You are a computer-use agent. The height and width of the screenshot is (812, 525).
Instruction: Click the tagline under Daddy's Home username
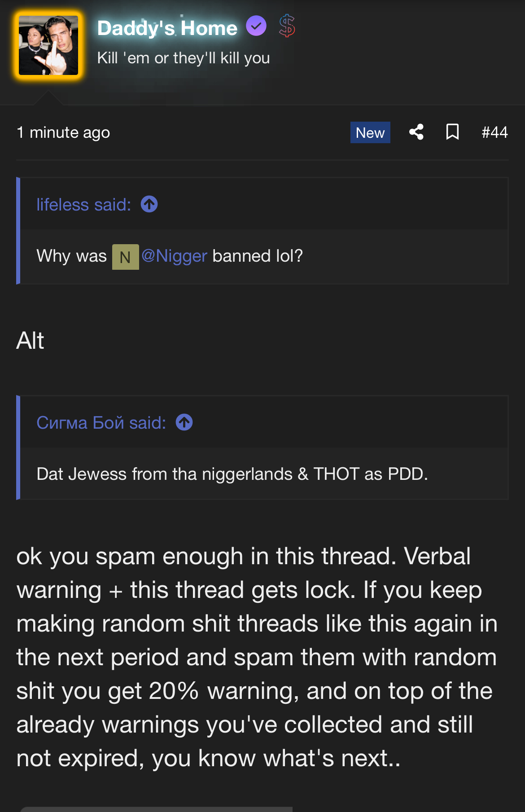(x=184, y=58)
